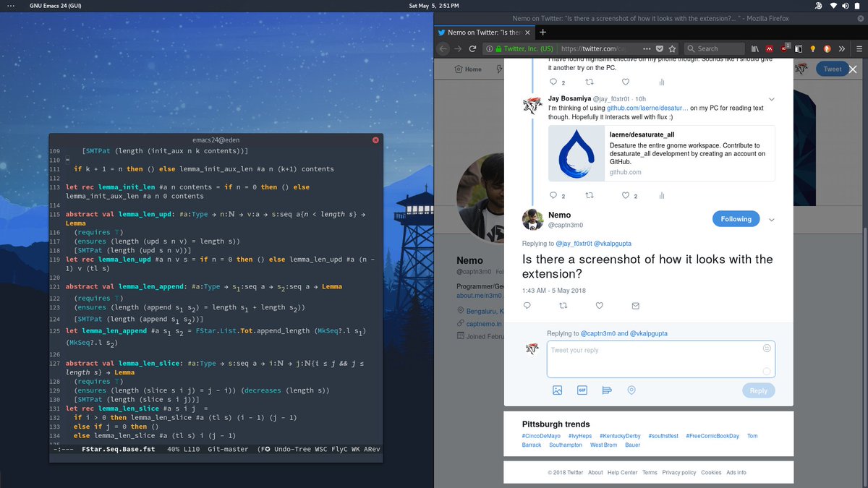Open Firefox Library icon
The image size is (868, 488).
(x=755, y=48)
